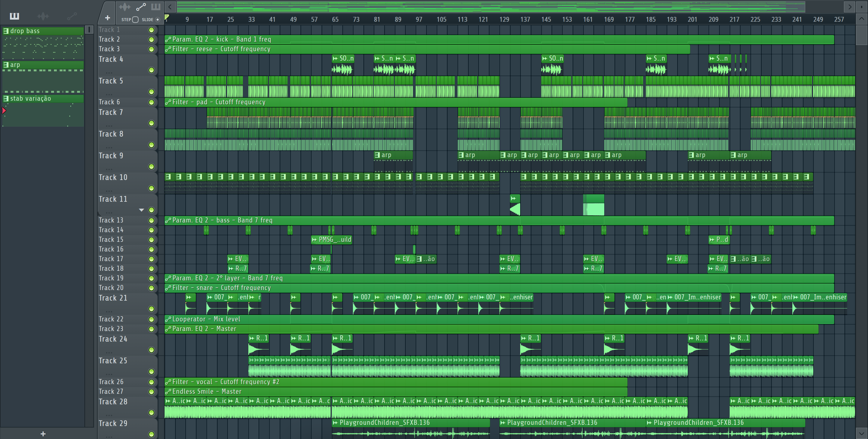868x439 pixels.
Task: Toggle automation clip focus icon above timeline
Action: [141, 7]
